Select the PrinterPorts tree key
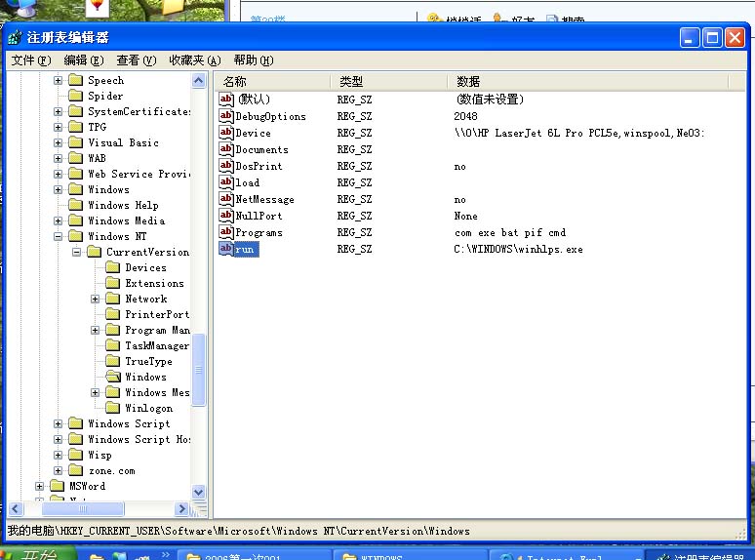Image resolution: width=755 pixels, height=560 pixels. click(x=157, y=314)
